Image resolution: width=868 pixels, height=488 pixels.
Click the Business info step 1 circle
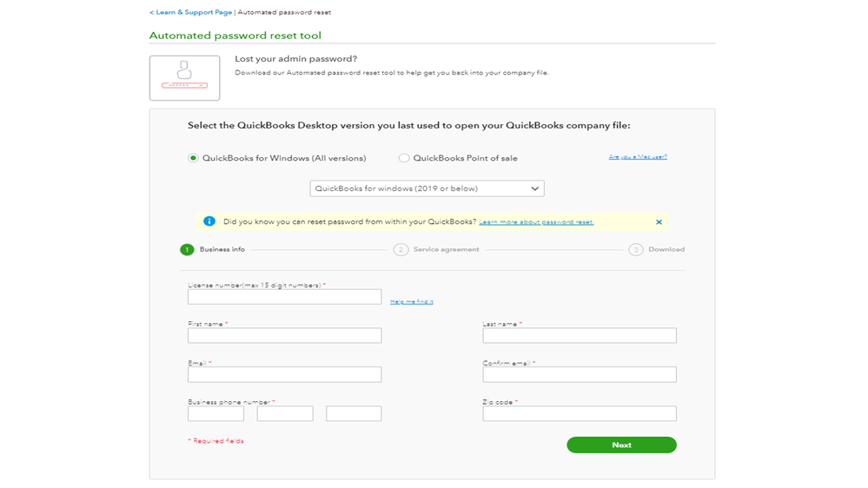coord(187,250)
